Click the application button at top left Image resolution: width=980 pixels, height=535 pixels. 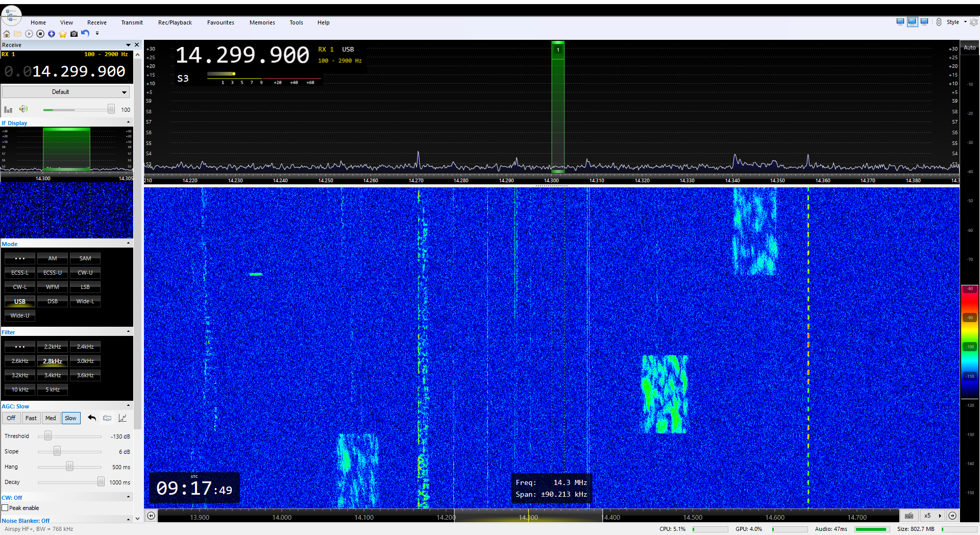[x=11, y=15]
